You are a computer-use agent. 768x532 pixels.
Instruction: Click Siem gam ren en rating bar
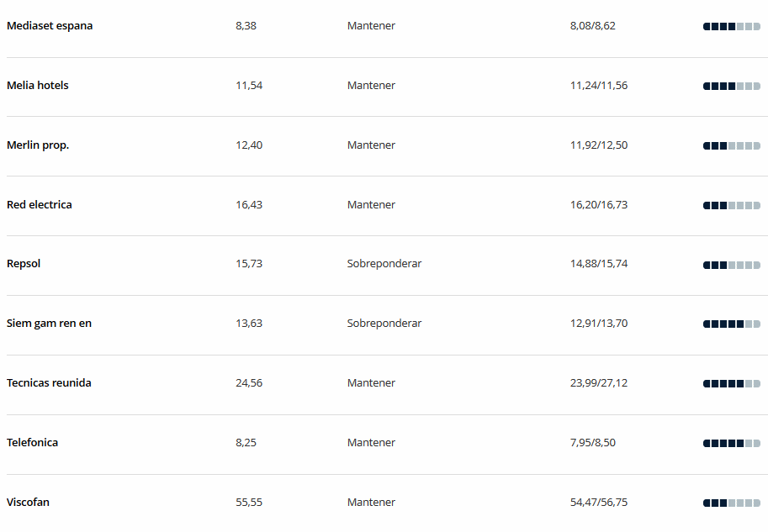coord(731,324)
